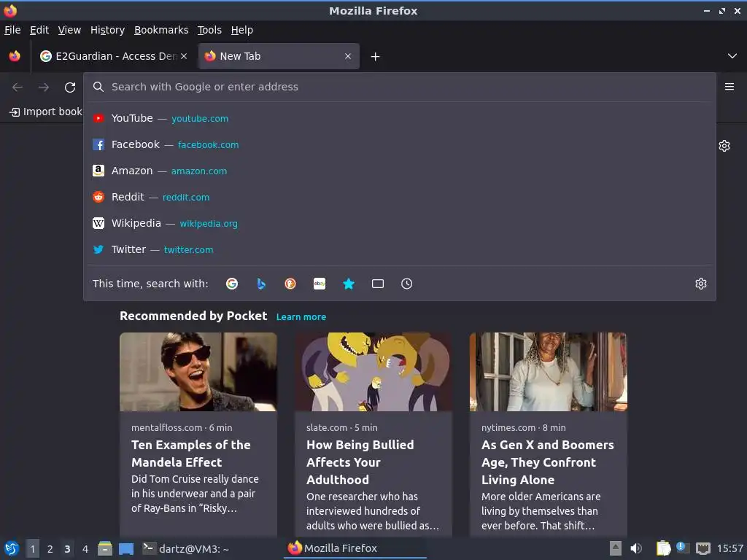747x560 pixels.
Task: Open volume control in system tray
Action: (636, 548)
